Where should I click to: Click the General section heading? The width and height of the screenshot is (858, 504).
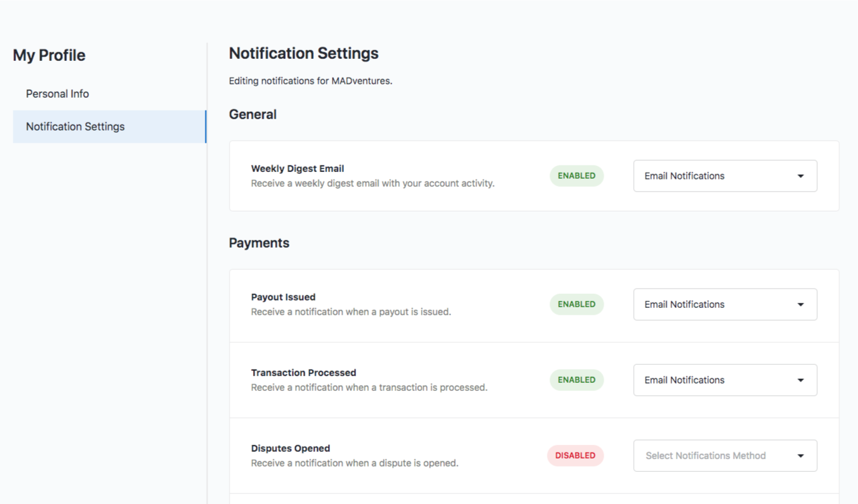tap(252, 114)
